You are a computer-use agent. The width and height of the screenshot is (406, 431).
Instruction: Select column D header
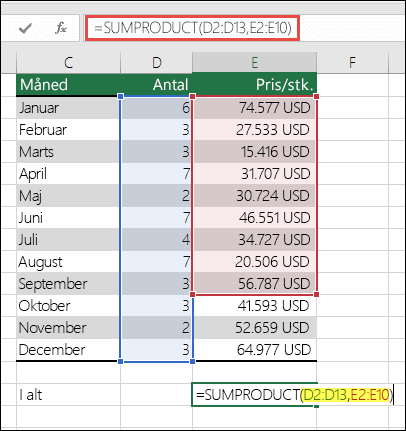tap(156, 62)
